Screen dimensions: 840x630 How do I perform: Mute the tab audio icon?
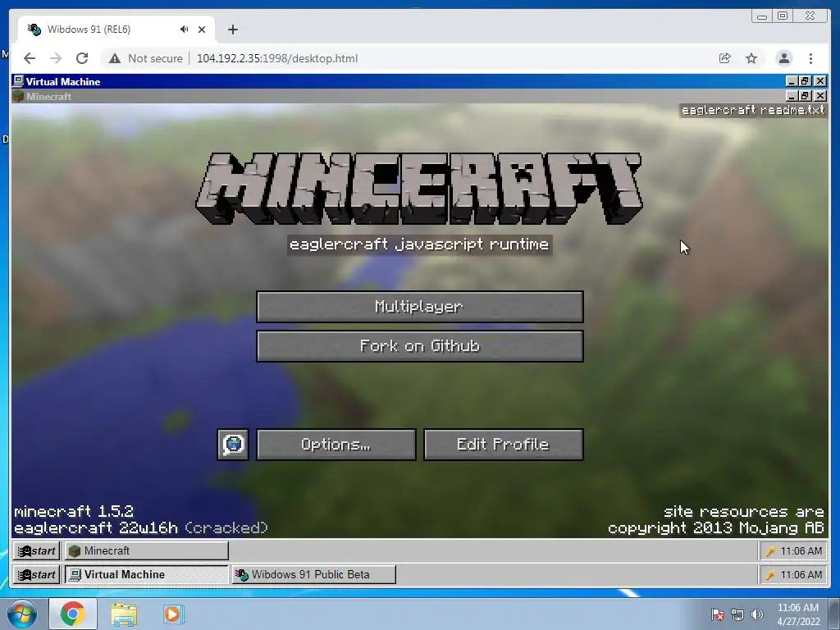[x=185, y=30]
